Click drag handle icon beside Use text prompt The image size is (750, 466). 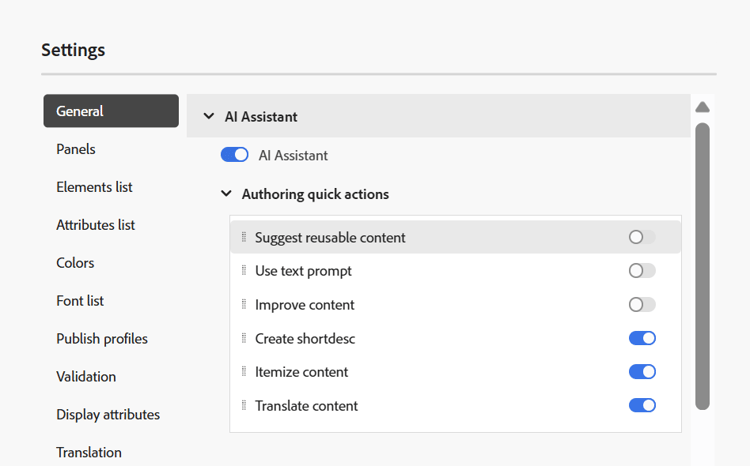tap(244, 271)
